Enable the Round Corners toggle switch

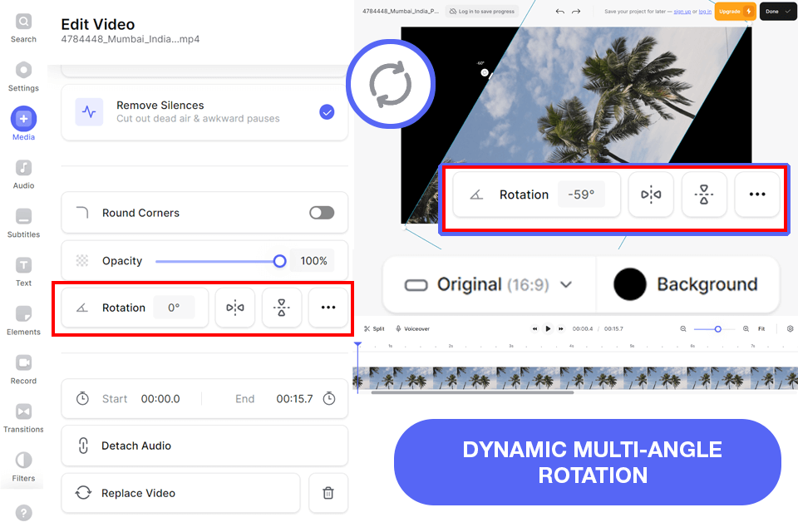pos(322,212)
